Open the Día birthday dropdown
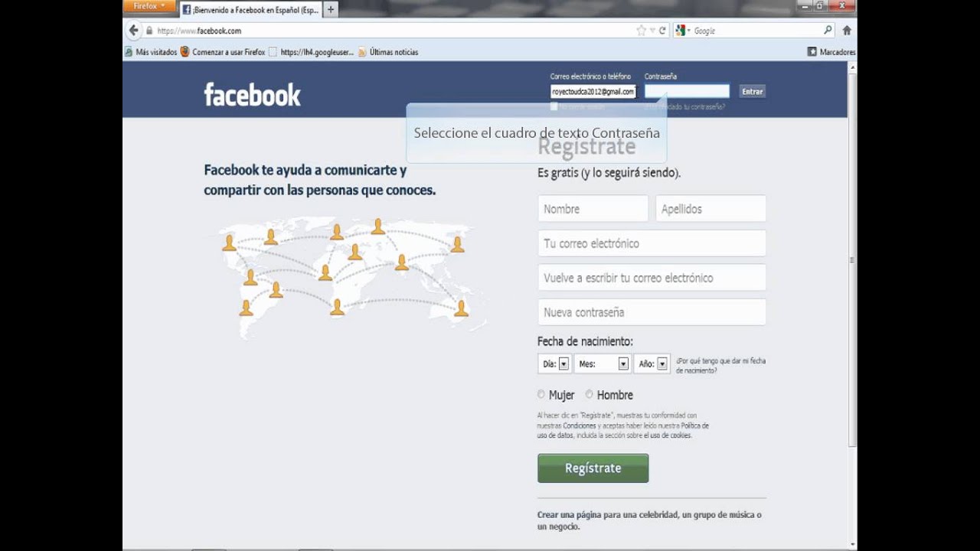Screen dimensions: 980x551 pos(554,364)
